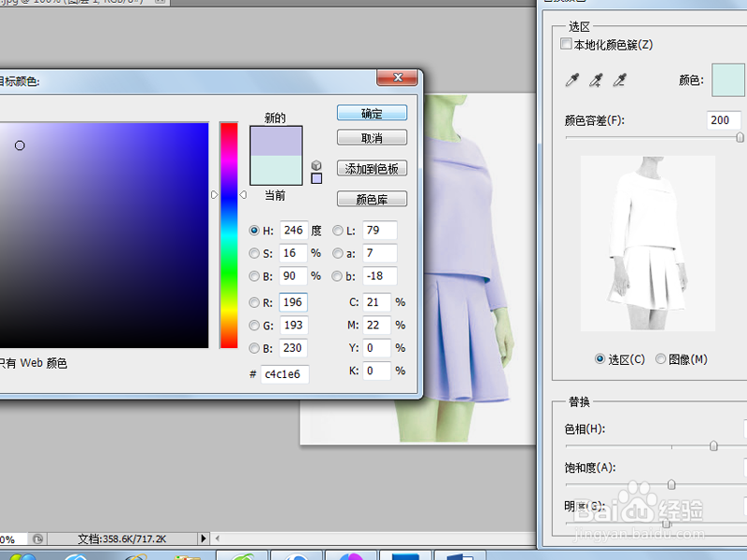
Task: Click the selection preview thumbnail in Replace Color
Action: (648, 244)
